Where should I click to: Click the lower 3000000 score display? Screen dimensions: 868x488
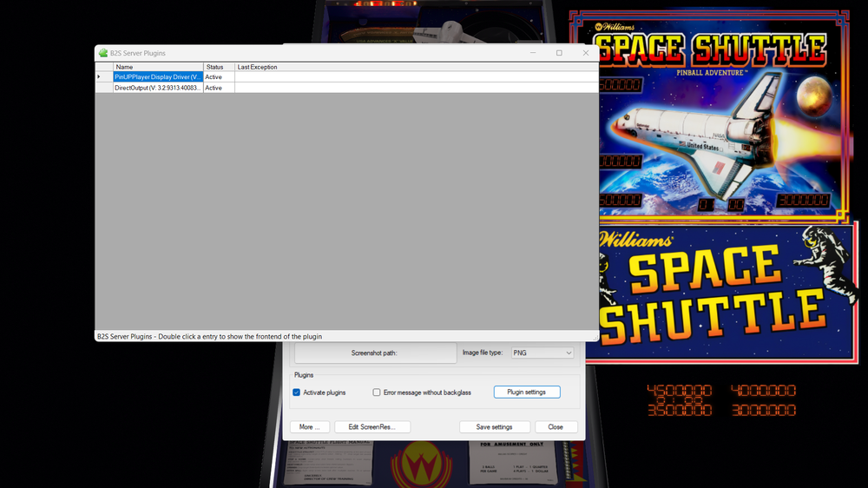(x=763, y=411)
